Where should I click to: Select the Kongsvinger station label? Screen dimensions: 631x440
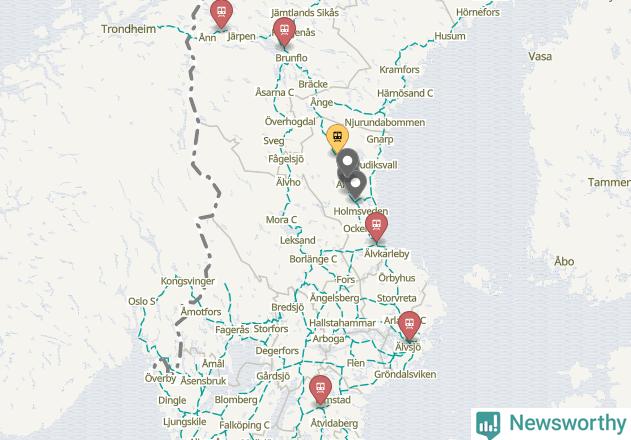pyautogui.click(x=188, y=281)
